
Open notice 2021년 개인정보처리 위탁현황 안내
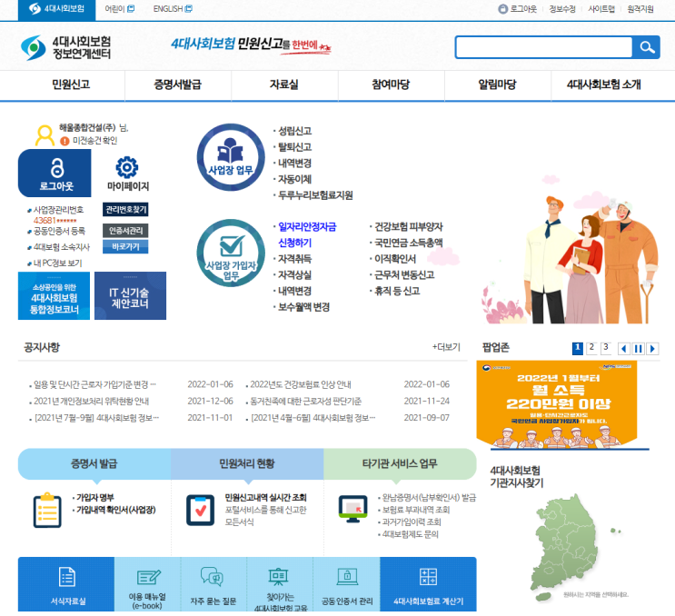(x=91, y=402)
